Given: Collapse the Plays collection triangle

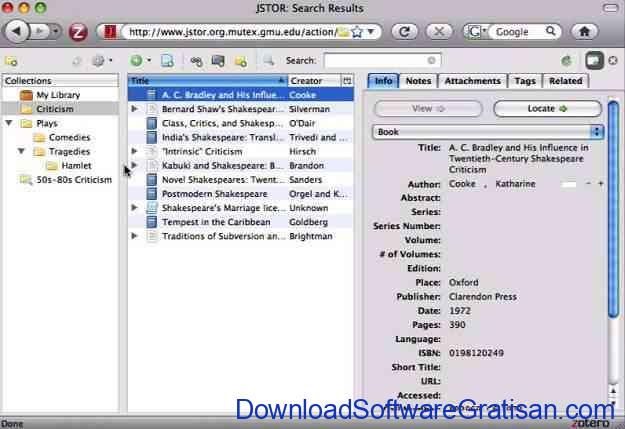Looking at the screenshot, I should click(9, 123).
